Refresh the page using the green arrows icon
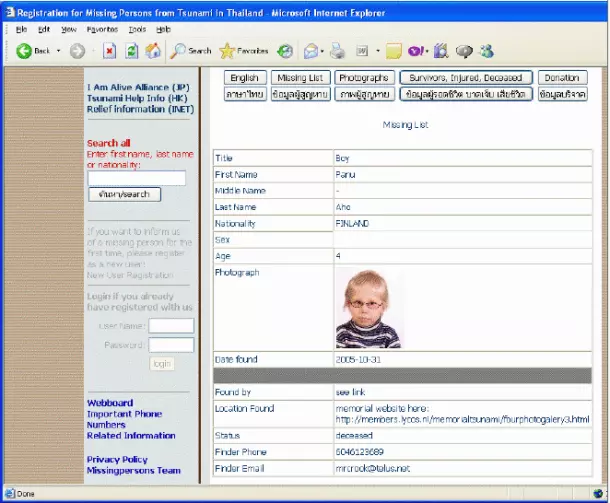The width and height of the screenshot is (610, 503). [x=131, y=51]
